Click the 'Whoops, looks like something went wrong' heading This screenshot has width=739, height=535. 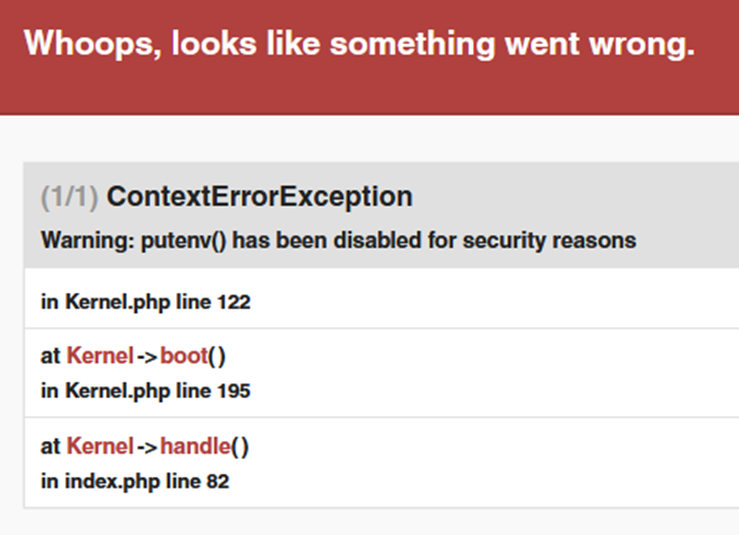(358, 44)
